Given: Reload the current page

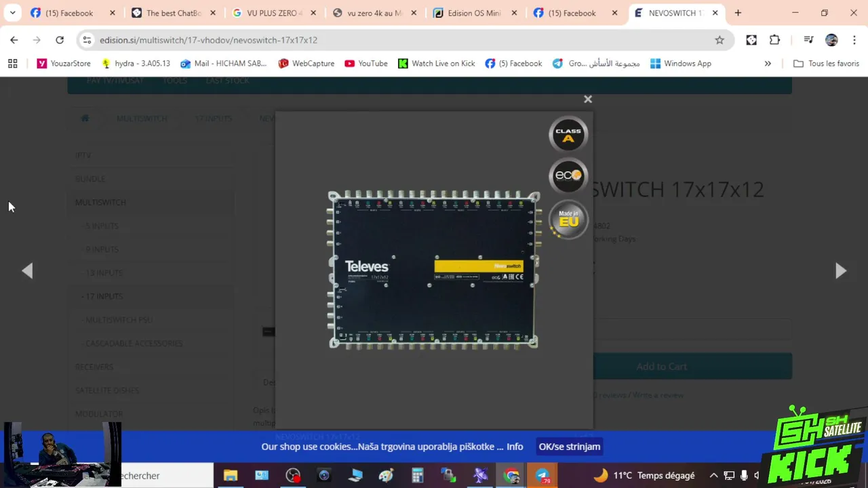Looking at the screenshot, I should point(60,40).
